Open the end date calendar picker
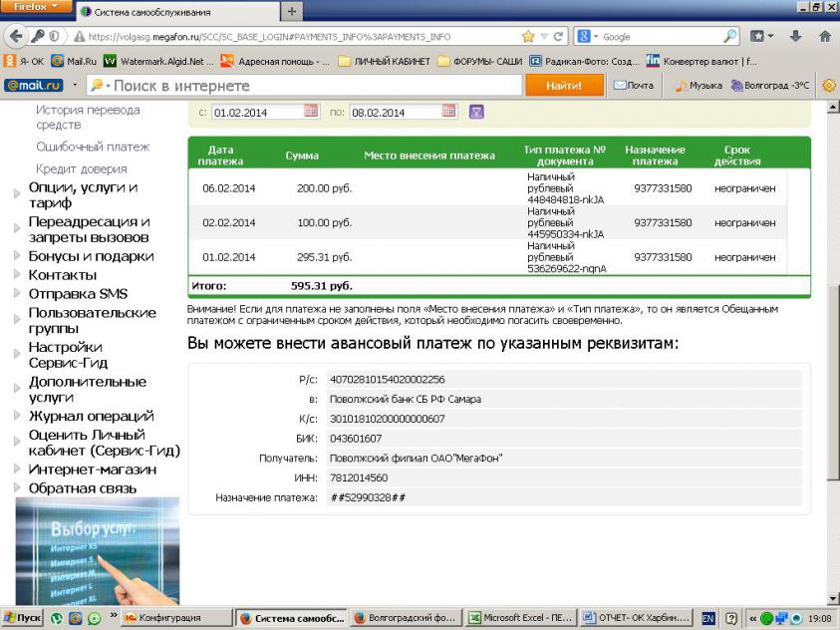 pyautogui.click(x=448, y=112)
